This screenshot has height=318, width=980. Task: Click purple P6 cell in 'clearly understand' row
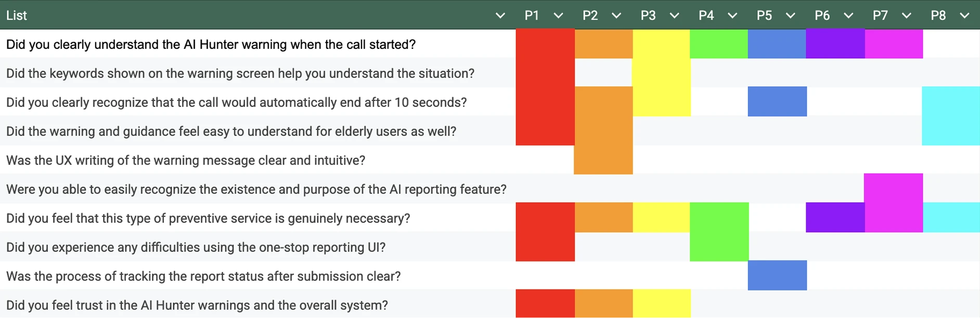click(x=835, y=44)
